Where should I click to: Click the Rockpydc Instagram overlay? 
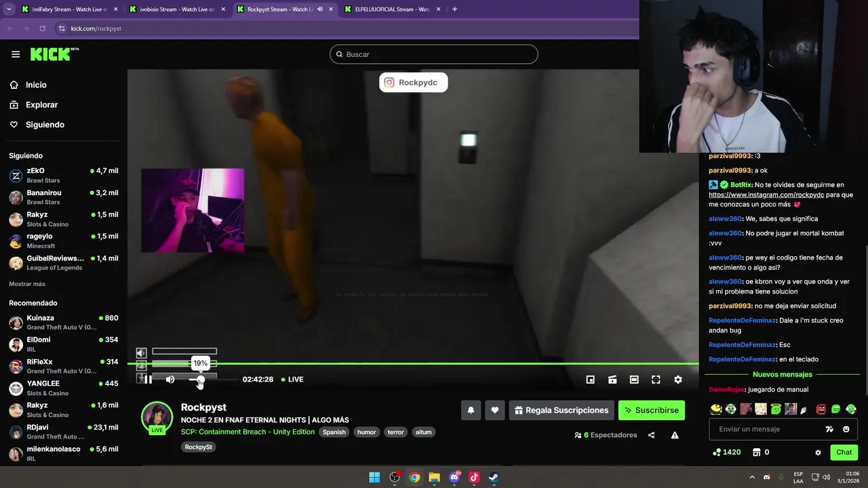click(414, 83)
